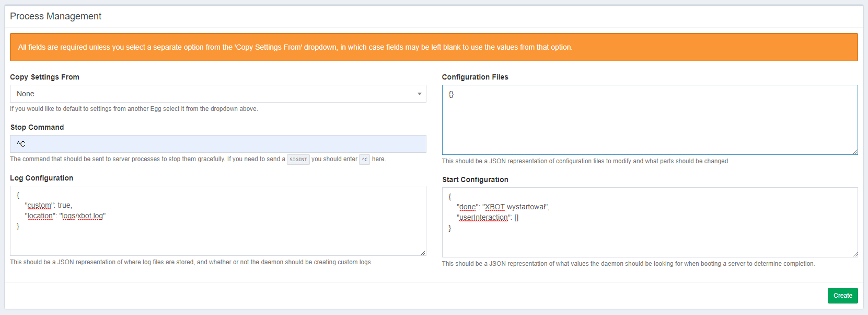Click the "custom": true line in Log Configuration
868x315 pixels.
pyautogui.click(x=48, y=205)
